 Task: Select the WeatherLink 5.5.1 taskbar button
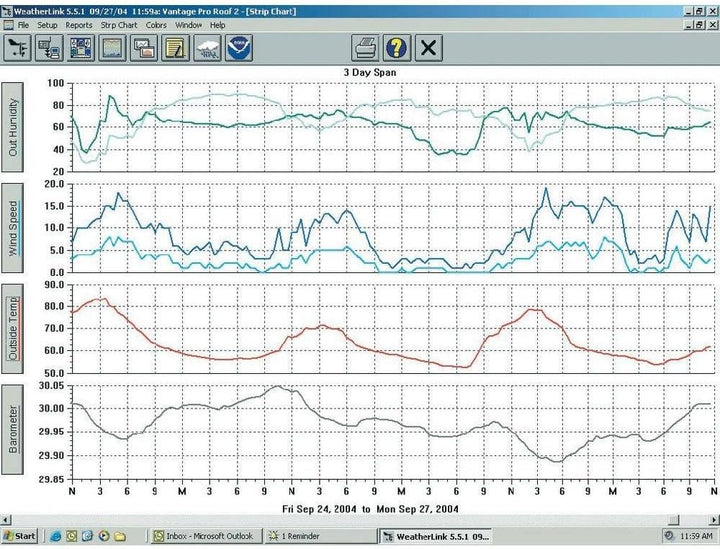tap(435, 536)
